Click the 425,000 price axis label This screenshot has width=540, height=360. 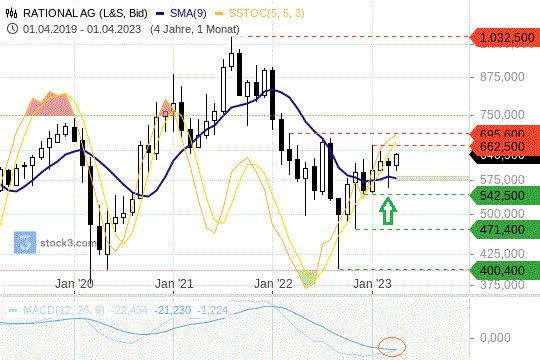[502, 254]
